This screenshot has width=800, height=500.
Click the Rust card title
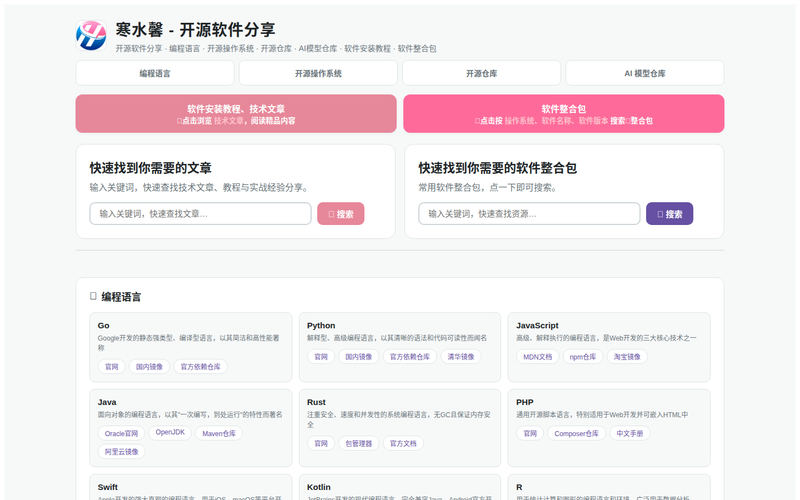[316, 402]
